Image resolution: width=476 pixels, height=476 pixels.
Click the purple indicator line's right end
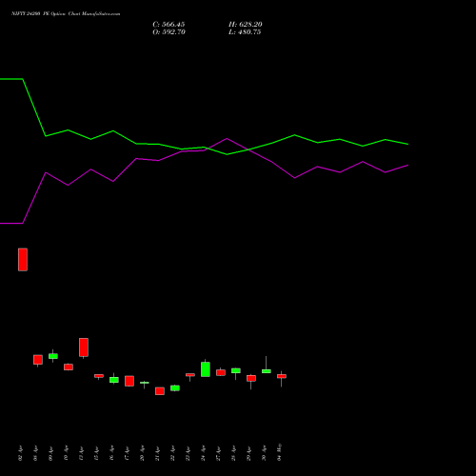407,166
